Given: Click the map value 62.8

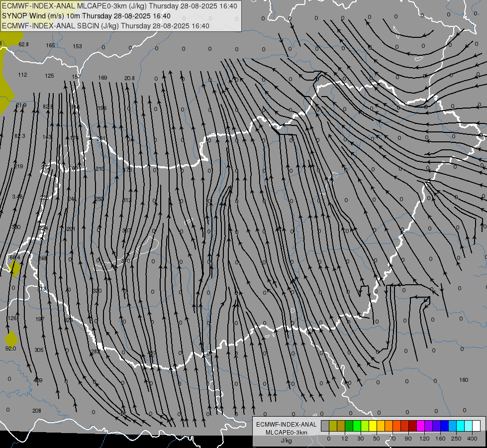Looking at the screenshot, I should [23, 44].
